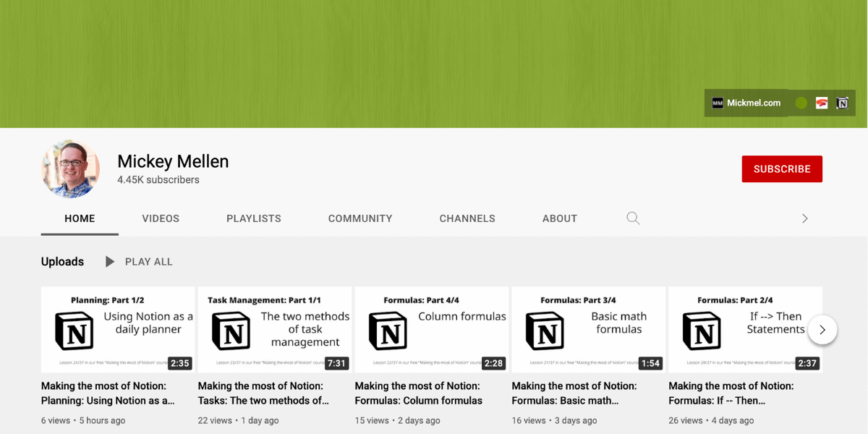The width and height of the screenshot is (868, 434).
Task: Click '6 views • 5 hours ago' text
Action: (x=83, y=420)
